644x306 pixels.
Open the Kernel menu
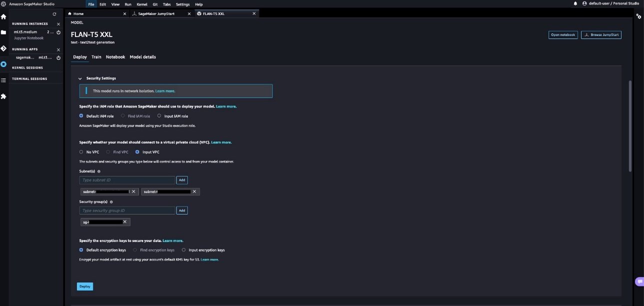pos(142,4)
